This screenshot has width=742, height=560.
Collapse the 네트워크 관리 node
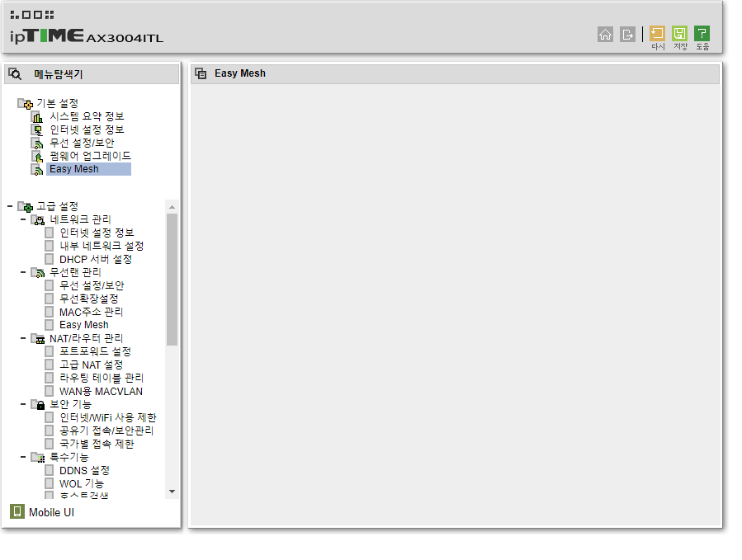click(23, 219)
